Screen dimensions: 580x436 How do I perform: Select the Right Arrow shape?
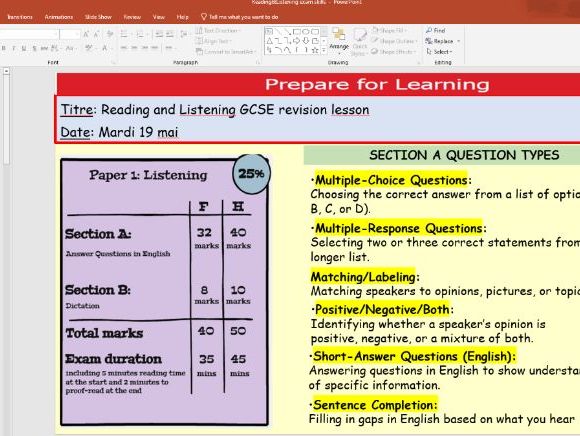pos(297,41)
